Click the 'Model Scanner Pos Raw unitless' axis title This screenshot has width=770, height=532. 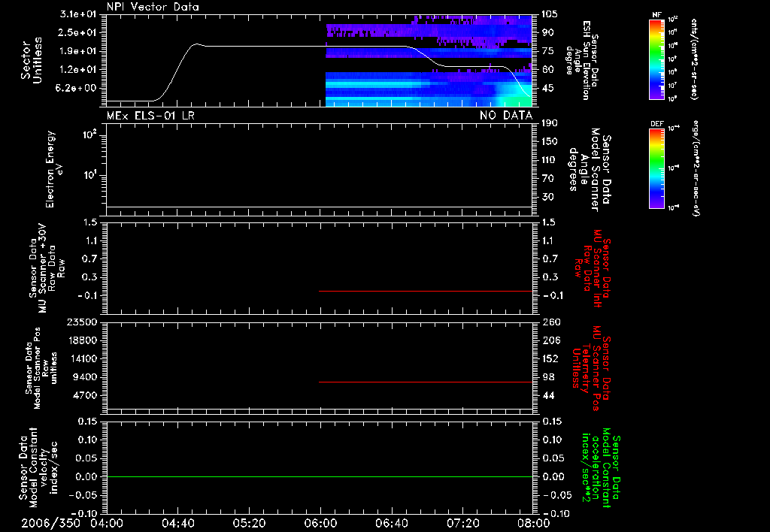[41, 368]
